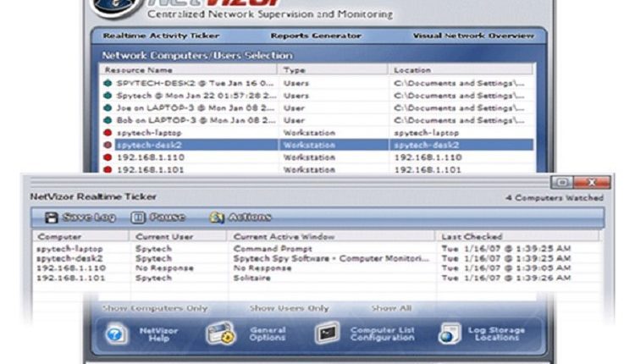Click the Computer List Configuration label
635x364 pixels.
click(x=383, y=334)
